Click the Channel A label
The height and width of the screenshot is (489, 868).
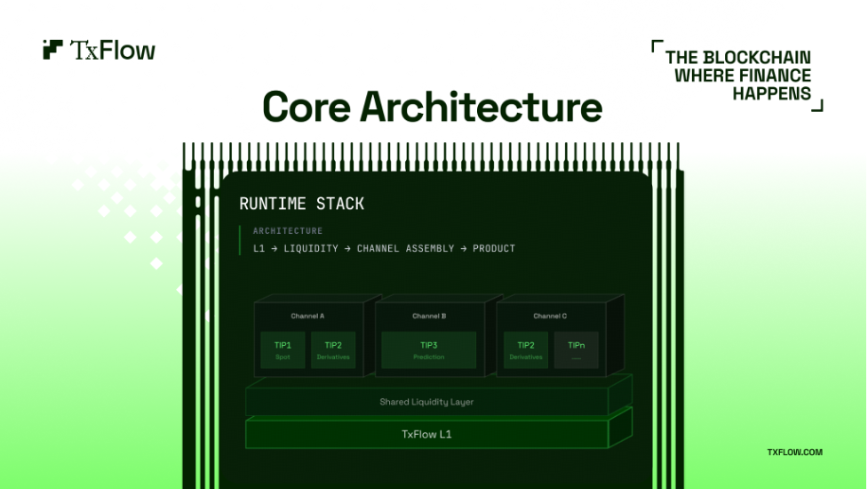(x=307, y=317)
